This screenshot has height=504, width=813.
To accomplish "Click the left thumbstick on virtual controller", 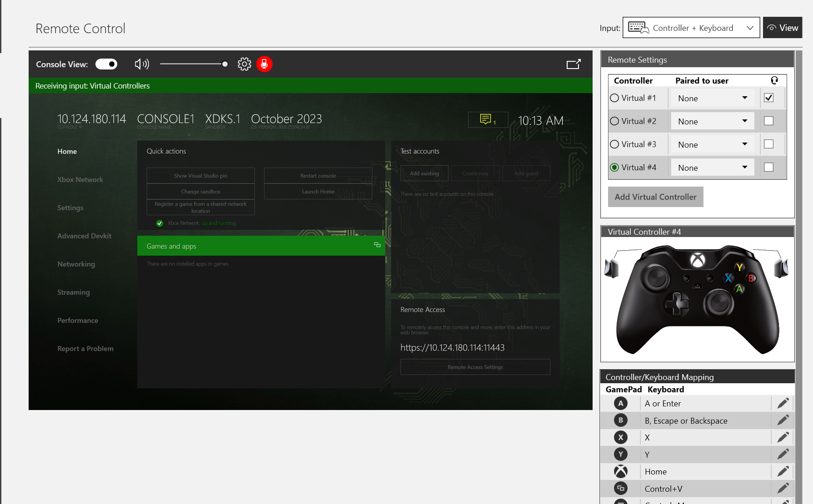I will pos(656,278).
